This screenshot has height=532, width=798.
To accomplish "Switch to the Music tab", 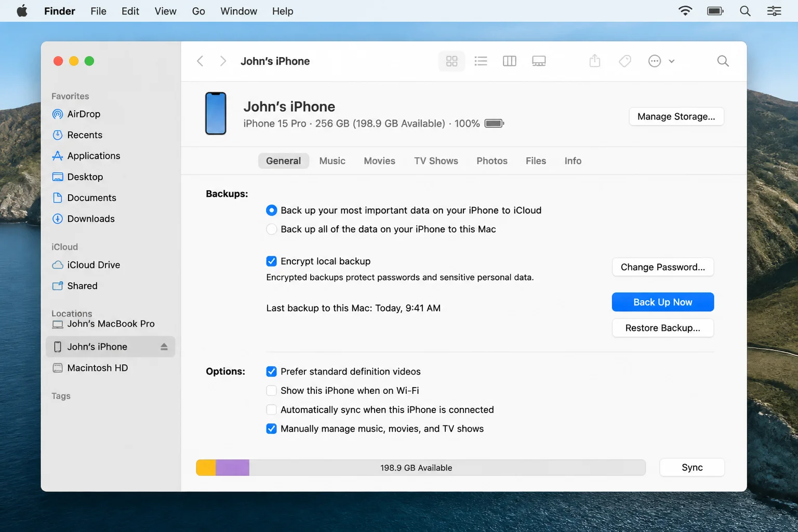I will pos(332,161).
